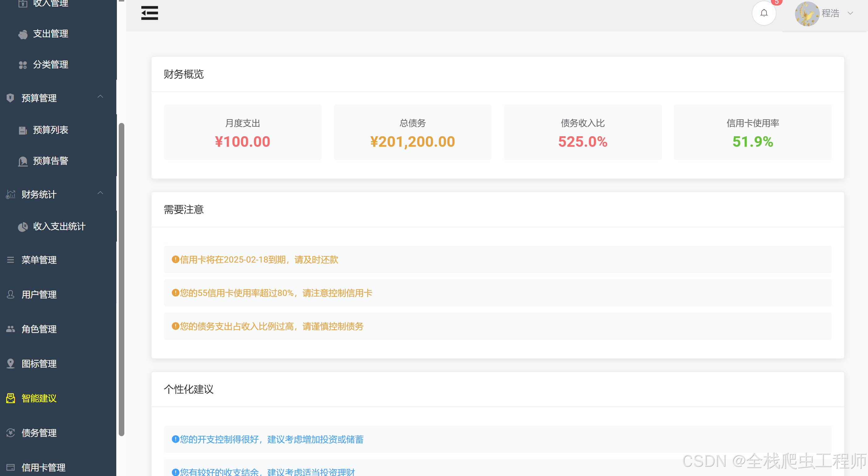Screen dimensions: 868x476
Task: Click the sidebar collapse hamburger icon
Action: click(149, 13)
